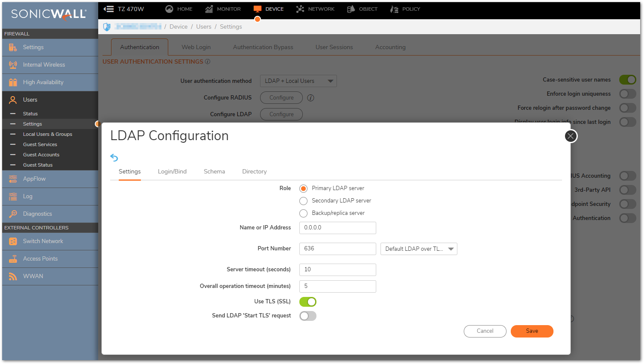The image size is (644, 364).
Task: Click the blue back arrow icon in LDAP Configuration
Action: [114, 158]
